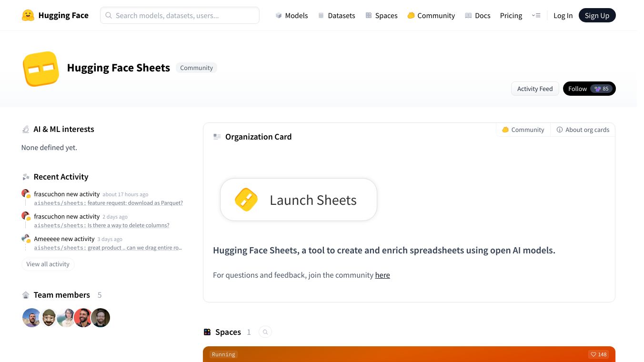Open 'download as Parquet' activity link
Viewport: 644px width, 362px height.
(135, 203)
